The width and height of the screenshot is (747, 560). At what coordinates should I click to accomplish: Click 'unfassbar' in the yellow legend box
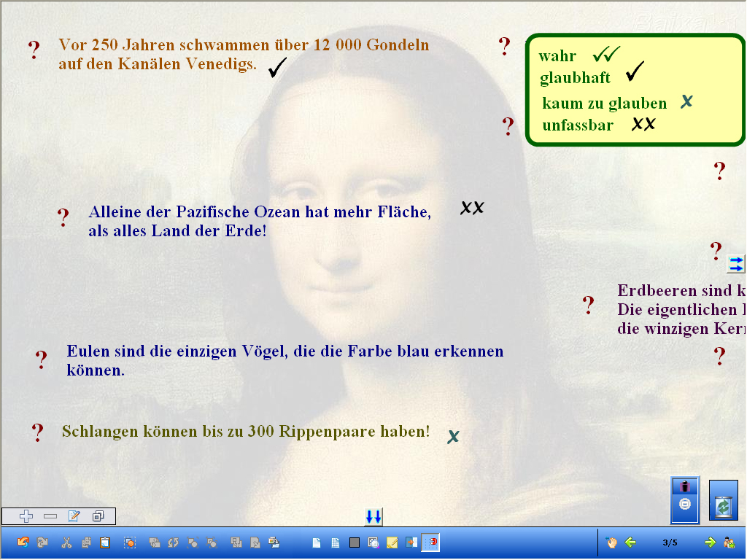(x=578, y=125)
